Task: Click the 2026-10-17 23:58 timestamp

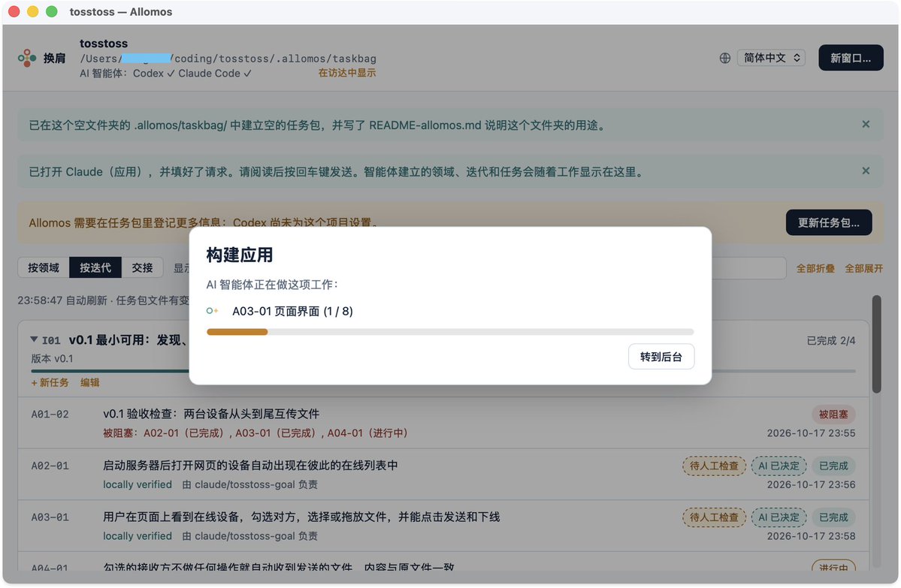Action: [811, 536]
